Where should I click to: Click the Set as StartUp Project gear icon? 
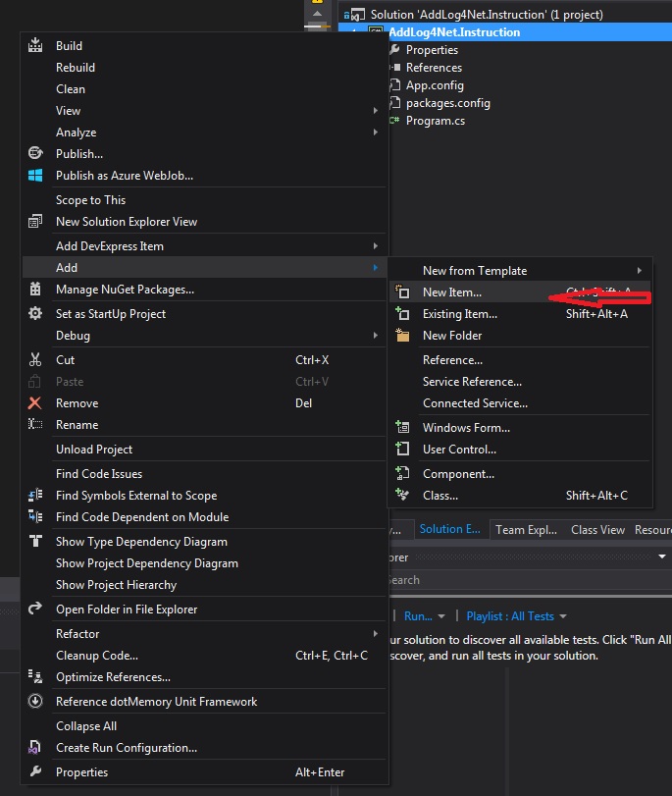pyautogui.click(x=36, y=314)
